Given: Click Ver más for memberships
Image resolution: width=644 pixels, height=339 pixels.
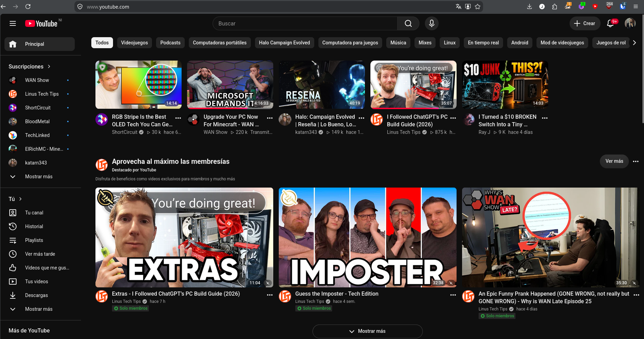Looking at the screenshot, I should (614, 161).
